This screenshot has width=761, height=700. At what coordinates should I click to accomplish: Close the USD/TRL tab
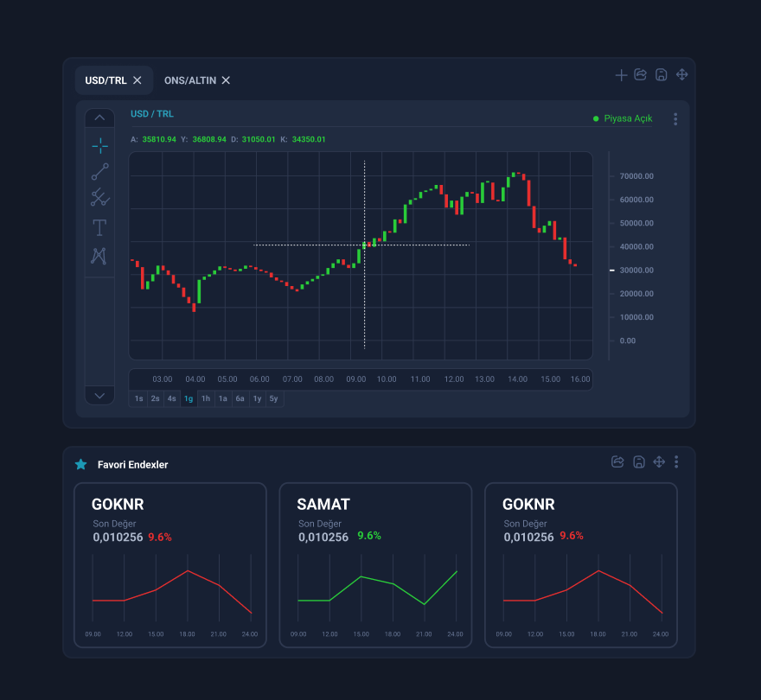pyautogui.click(x=137, y=80)
